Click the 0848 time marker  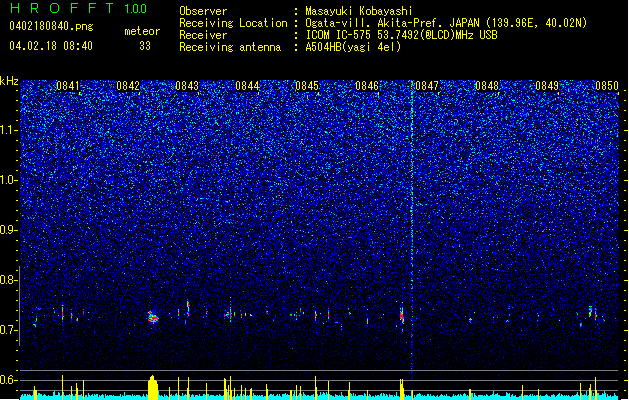487,86
